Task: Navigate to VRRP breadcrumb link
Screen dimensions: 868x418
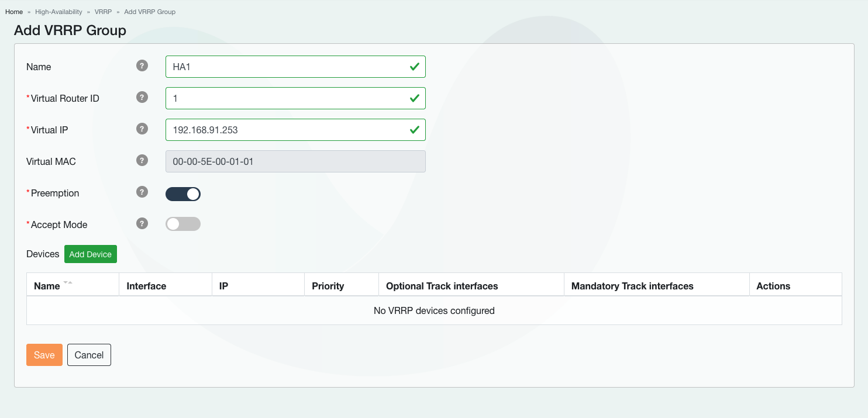Action: coord(103,12)
